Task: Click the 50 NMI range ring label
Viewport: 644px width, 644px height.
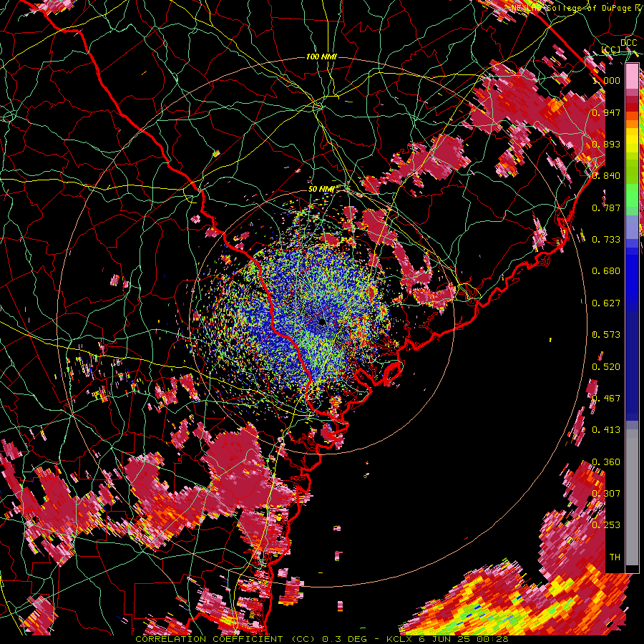Action: pyautogui.click(x=321, y=189)
